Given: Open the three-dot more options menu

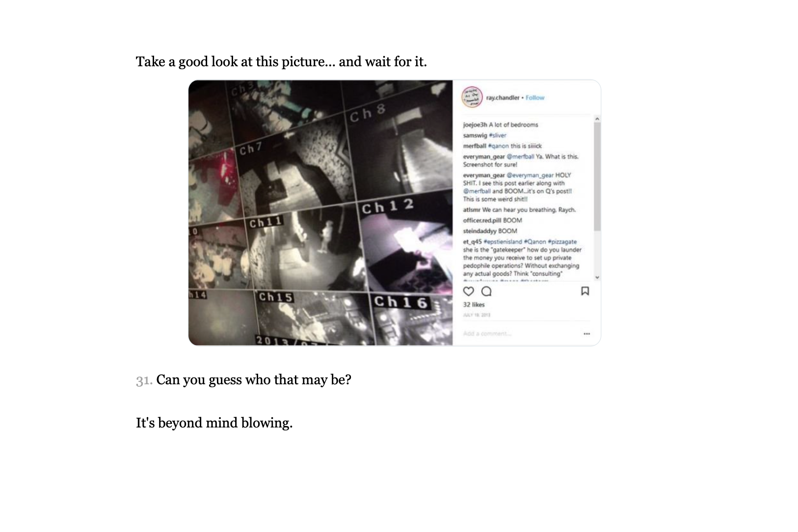Looking at the screenshot, I should [586, 334].
